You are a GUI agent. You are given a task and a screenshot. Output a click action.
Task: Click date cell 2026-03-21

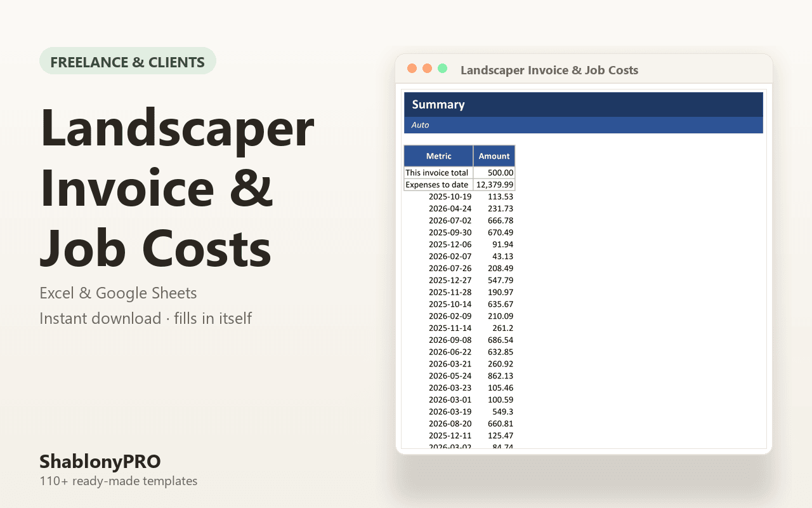point(450,364)
